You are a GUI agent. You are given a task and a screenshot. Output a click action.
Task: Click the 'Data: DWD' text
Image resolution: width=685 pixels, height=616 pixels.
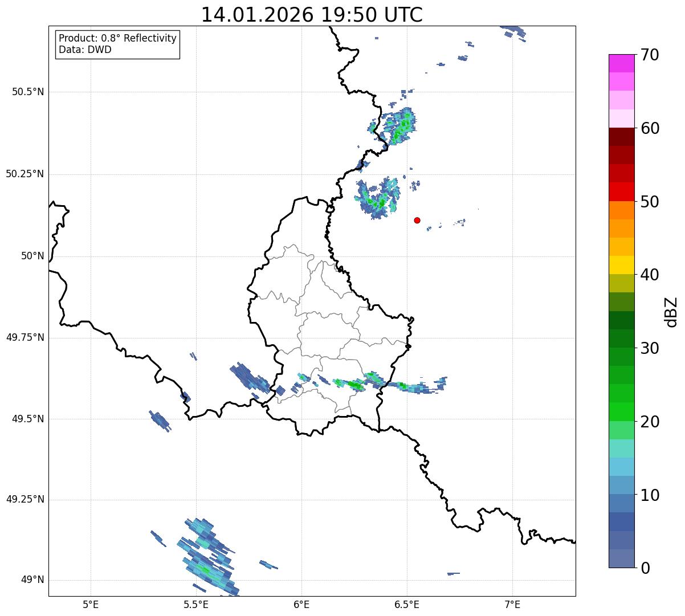(85, 50)
